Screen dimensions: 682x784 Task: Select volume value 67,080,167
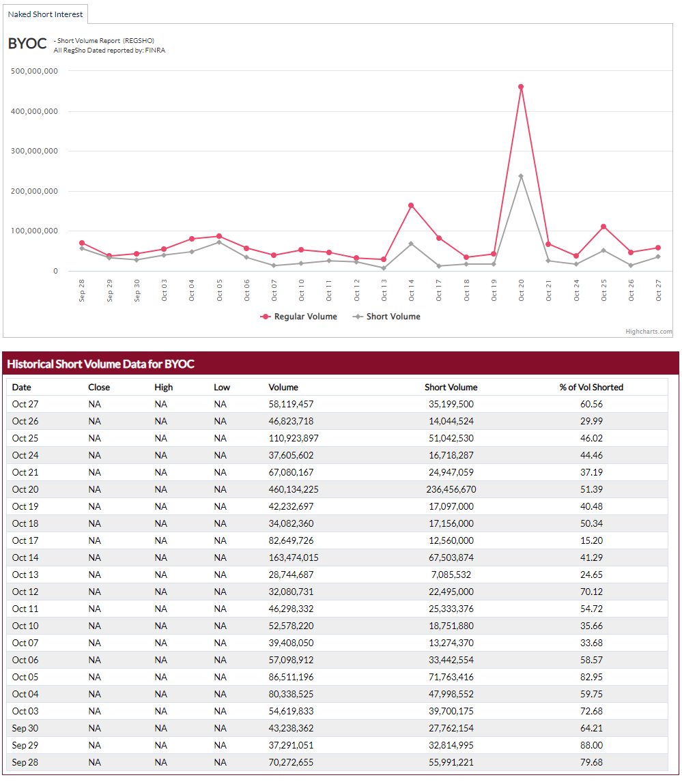tap(291, 472)
